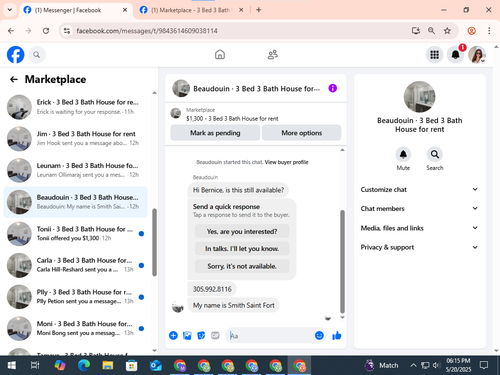Screen dimensions: 500x375
Task: Open the Windows notification center icon
Action: point(484,365)
